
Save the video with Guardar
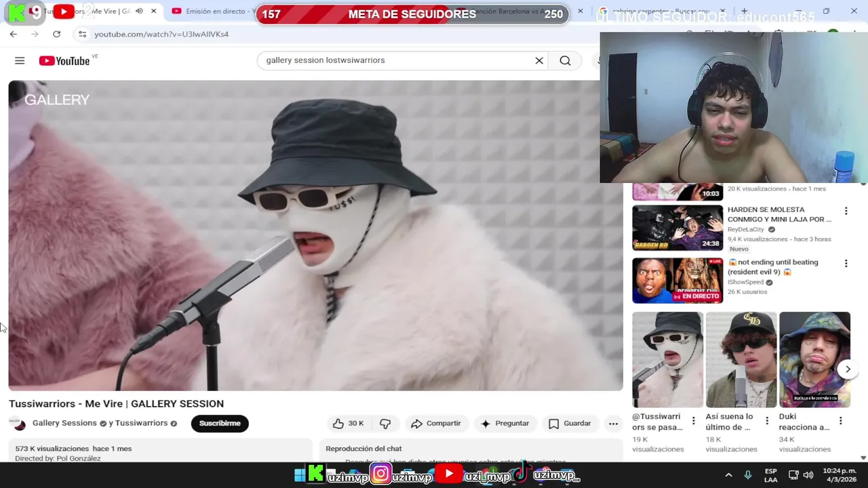tap(570, 424)
